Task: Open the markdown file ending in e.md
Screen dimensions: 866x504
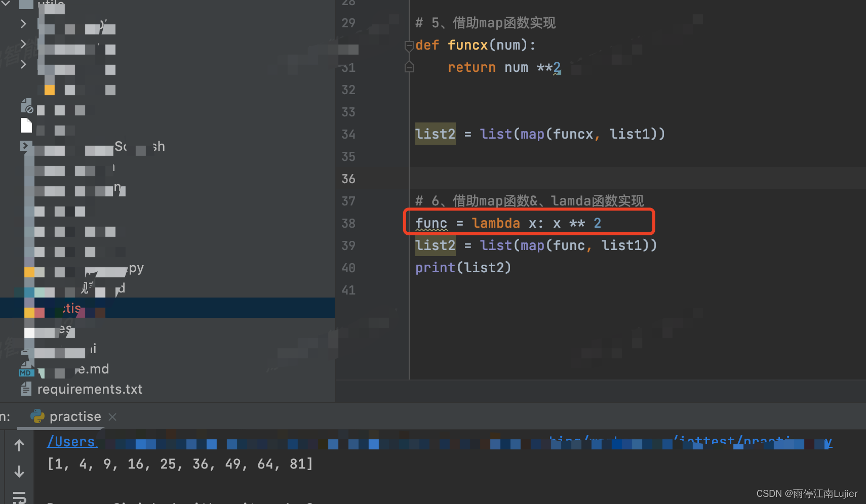Action: pos(93,369)
